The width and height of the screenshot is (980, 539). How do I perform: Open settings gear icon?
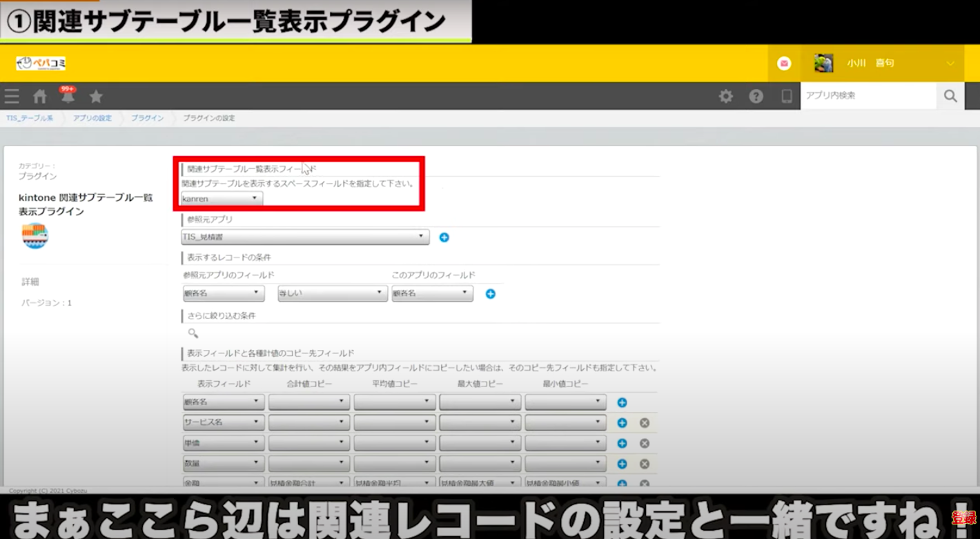pyautogui.click(x=726, y=97)
